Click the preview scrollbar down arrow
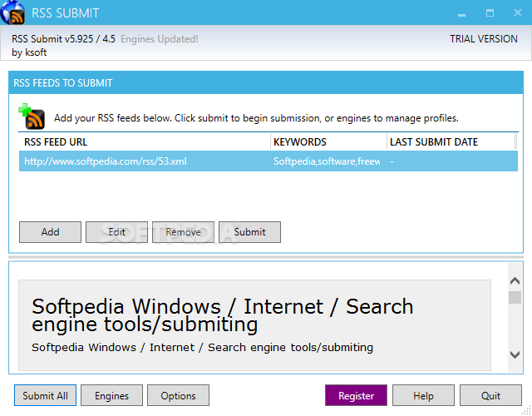 pyautogui.click(x=515, y=354)
